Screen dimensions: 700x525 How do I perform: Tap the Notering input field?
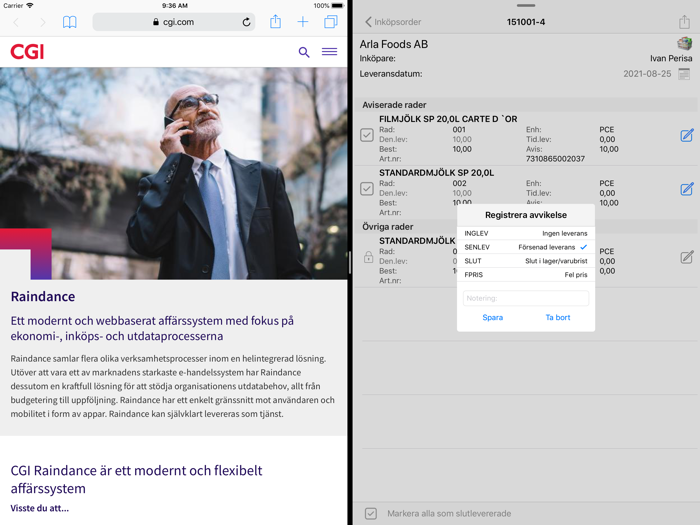tap(526, 298)
